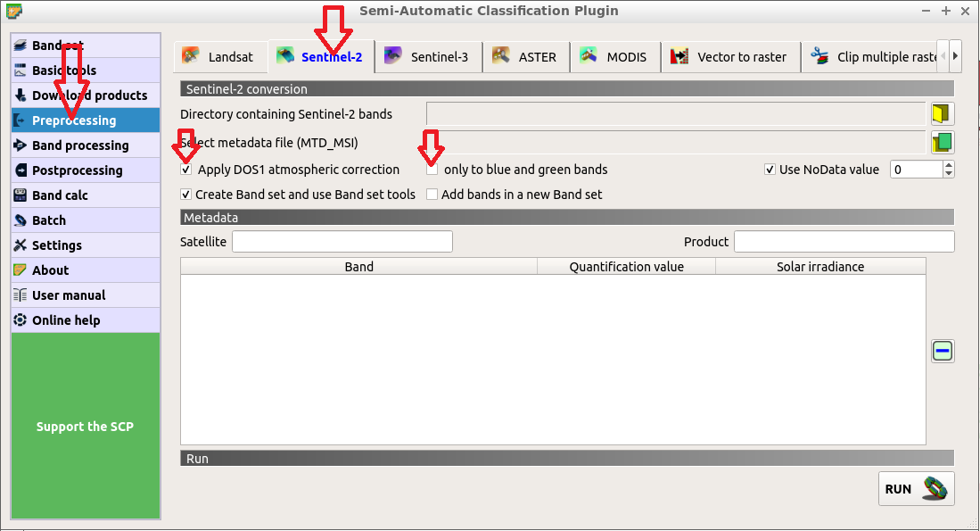Click the Support the SCP green panel
Viewport: 980px width, 531px height.
point(86,427)
